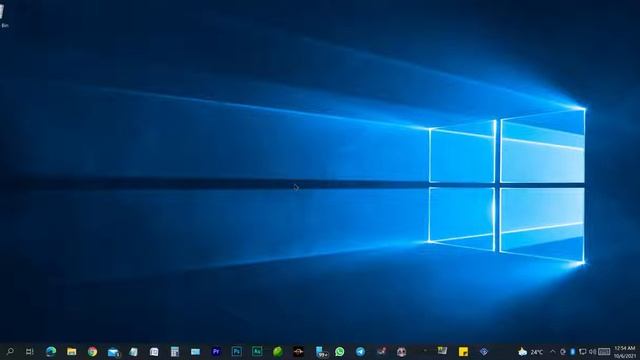Open File Explorer from the taskbar

click(x=72, y=351)
